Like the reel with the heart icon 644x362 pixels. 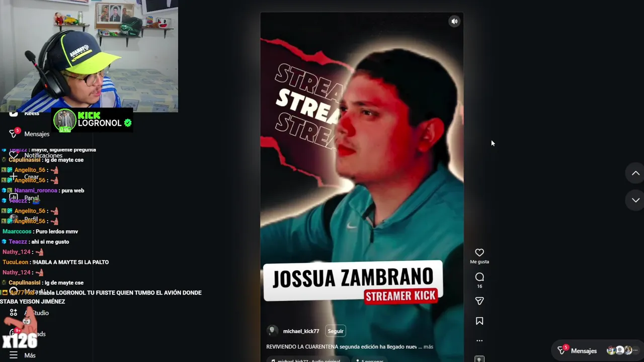pyautogui.click(x=479, y=252)
